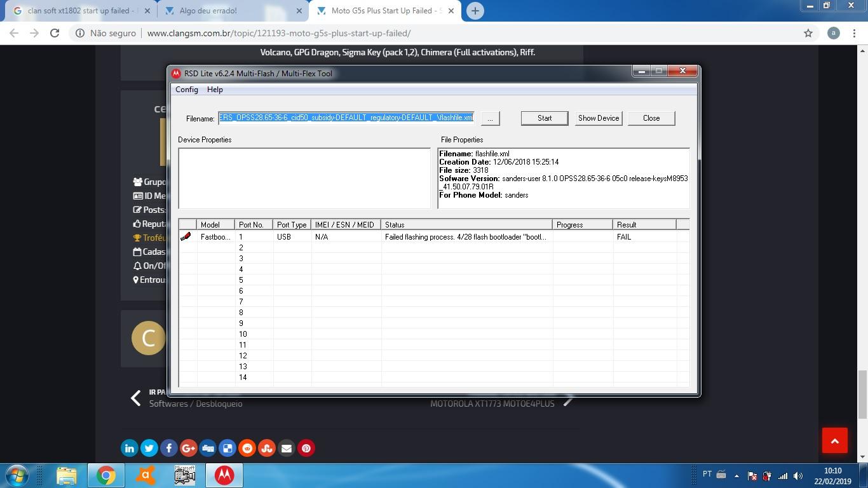Switch to Chrome in the taskbar
The width and height of the screenshot is (868, 488).
(x=106, y=475)
